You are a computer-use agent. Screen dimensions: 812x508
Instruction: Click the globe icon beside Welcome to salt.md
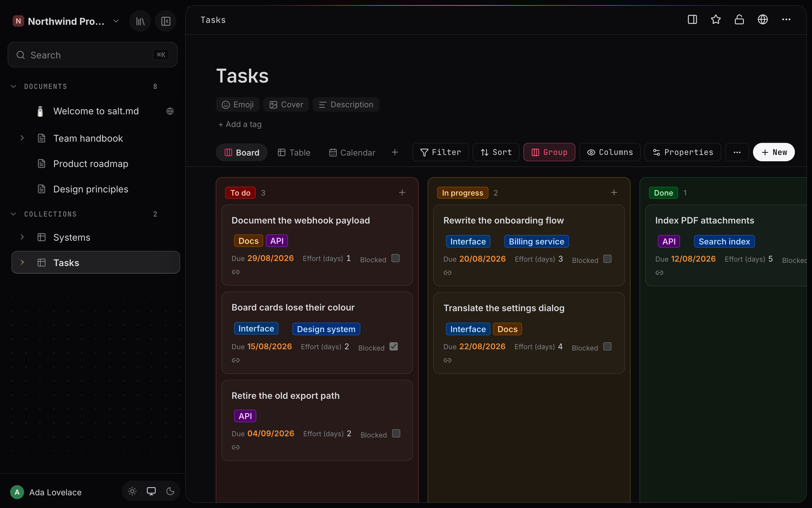point(170,111)
